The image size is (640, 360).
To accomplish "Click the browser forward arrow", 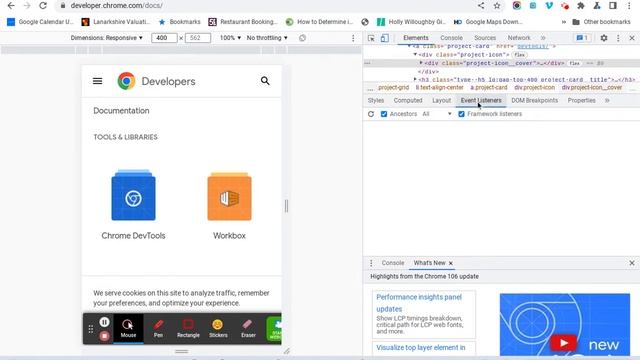I will 27,6.
